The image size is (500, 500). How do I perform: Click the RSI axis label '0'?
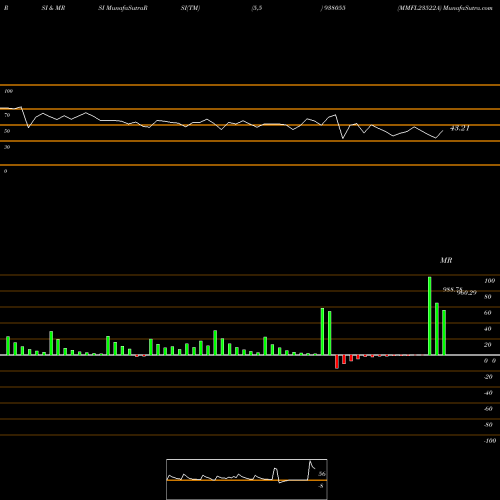pos(5,171)
